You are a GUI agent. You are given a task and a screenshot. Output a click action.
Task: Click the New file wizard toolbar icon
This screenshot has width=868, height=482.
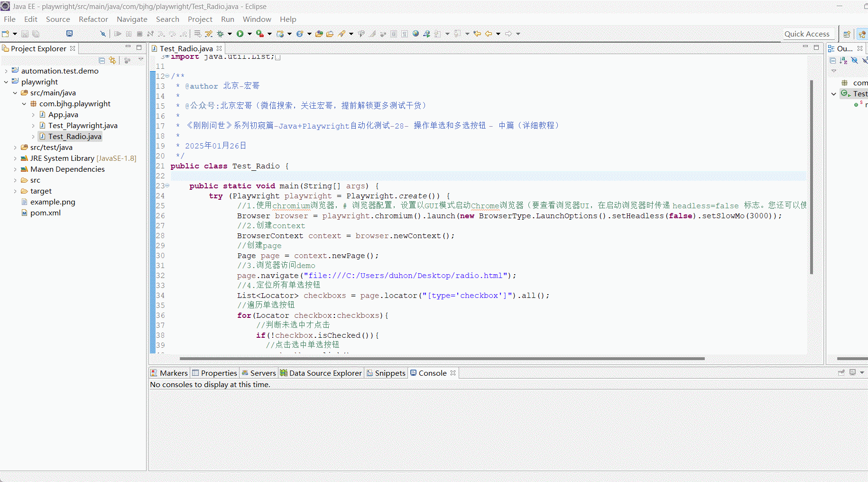6,34
